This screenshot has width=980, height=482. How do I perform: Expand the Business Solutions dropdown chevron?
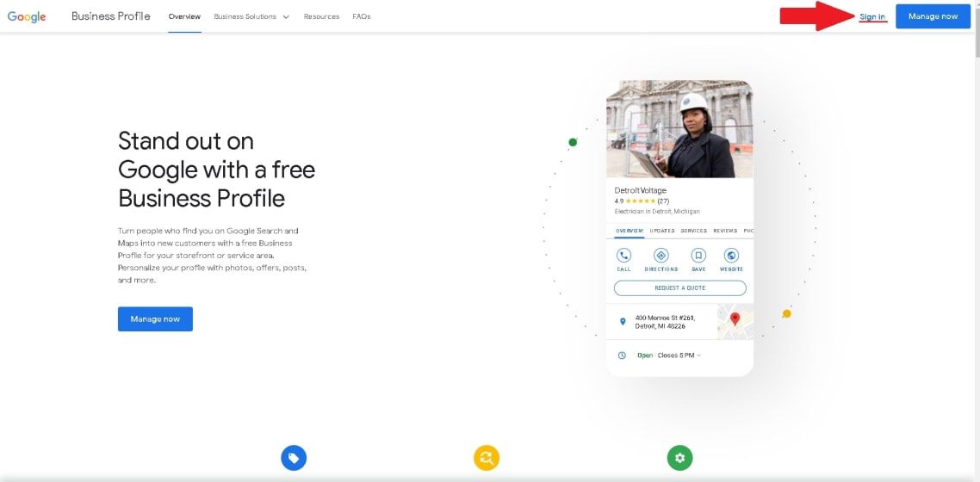(286, 17)
